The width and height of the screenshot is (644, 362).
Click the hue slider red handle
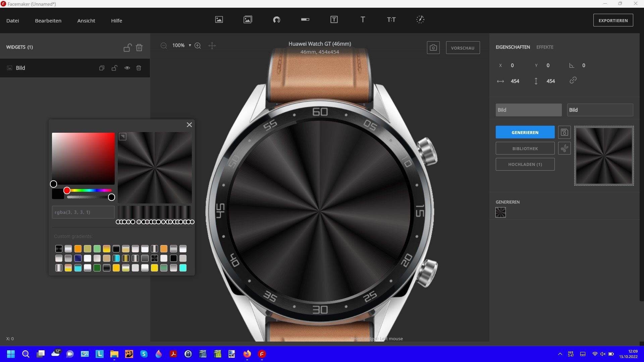pos(67,191)
